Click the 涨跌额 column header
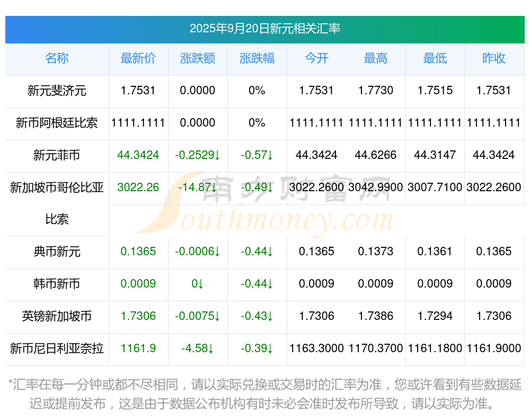Image resolution: width=530 pixels, height=420 pixels. [x=197, y=58]
